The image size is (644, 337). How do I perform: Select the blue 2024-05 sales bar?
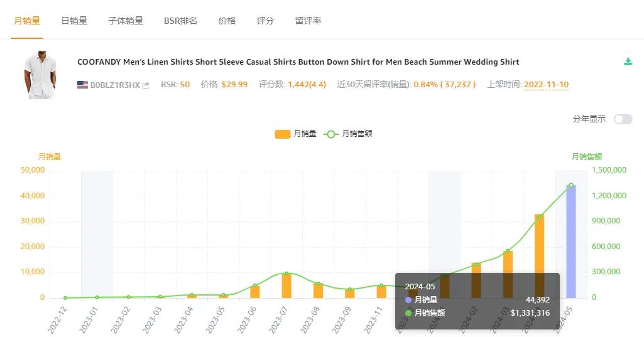click(571, 242)
